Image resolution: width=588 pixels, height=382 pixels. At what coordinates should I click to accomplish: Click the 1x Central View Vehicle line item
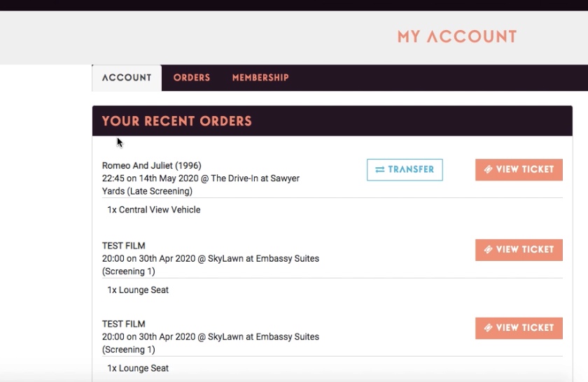(x=154, y=210)
